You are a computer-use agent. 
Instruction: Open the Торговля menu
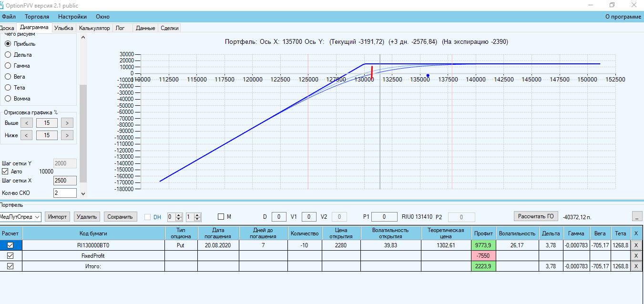tap(37, 17)
